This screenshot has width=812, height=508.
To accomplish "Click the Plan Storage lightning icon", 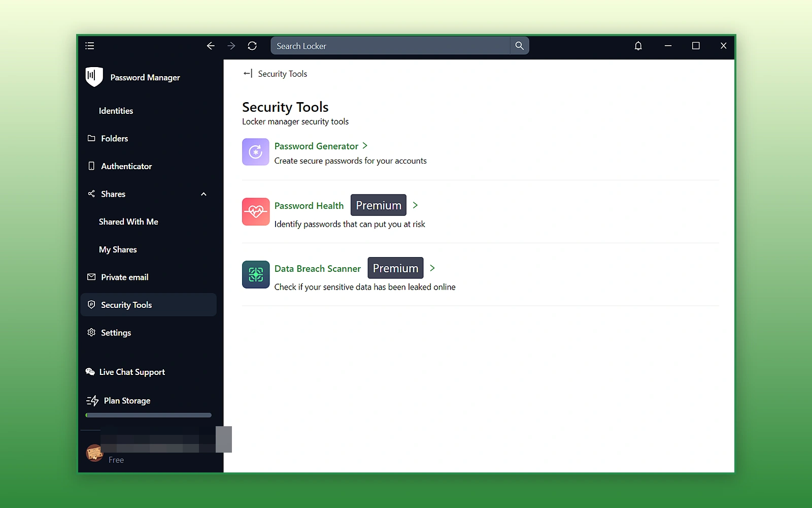I will (92, 401).
